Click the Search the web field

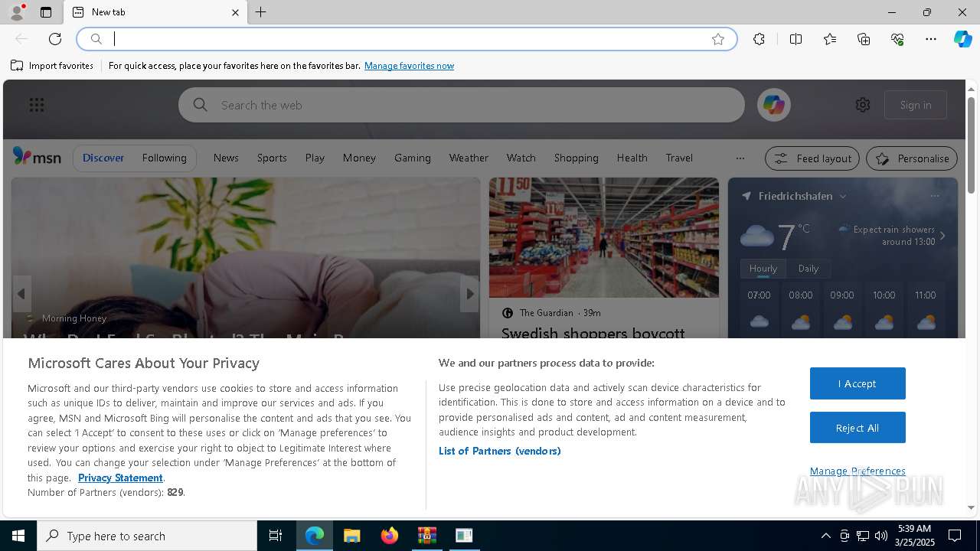[x=462, y=105]
